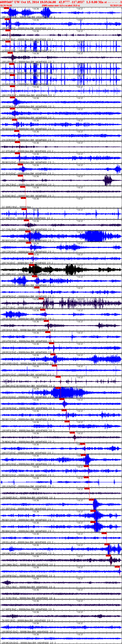Select the 'UW YA2 EHZ' station label
Image resolution: width=122 pixels, height=644 pixels.
[x=9, y=263]
